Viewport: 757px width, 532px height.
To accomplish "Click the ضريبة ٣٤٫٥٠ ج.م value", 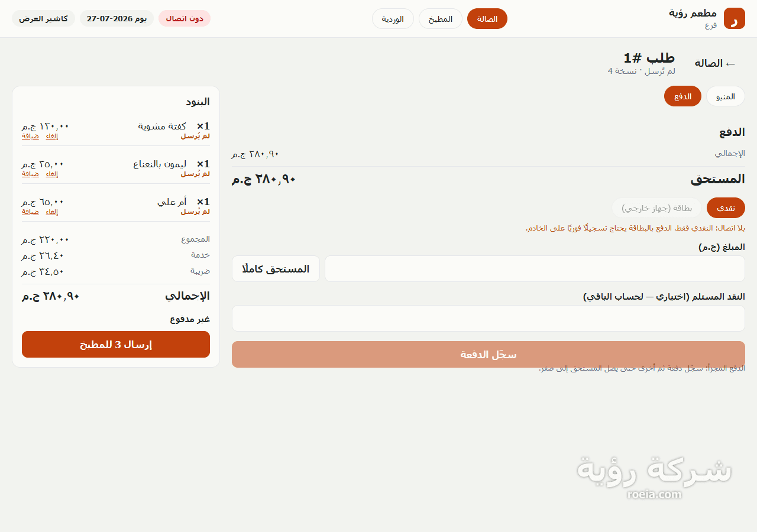I will (x=43, y=271).
